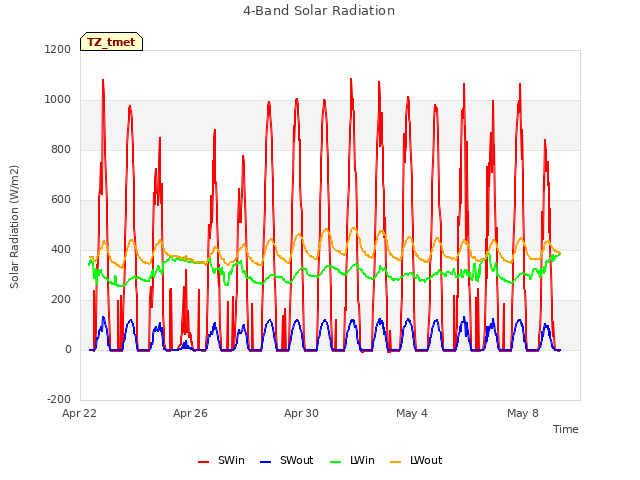Toggle the LWout legend entry
This screenshot has height=480, width=640.
click(x=416, y=460)
